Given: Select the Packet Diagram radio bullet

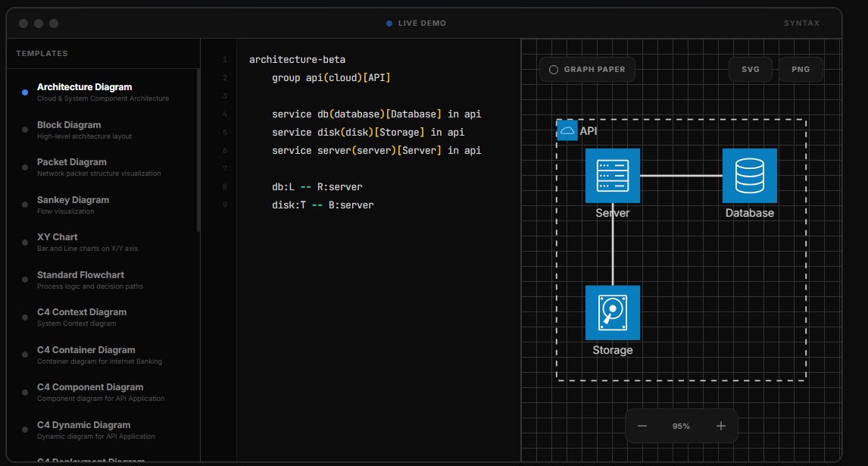Looking at the screenshot, I should tap(23, 167).
